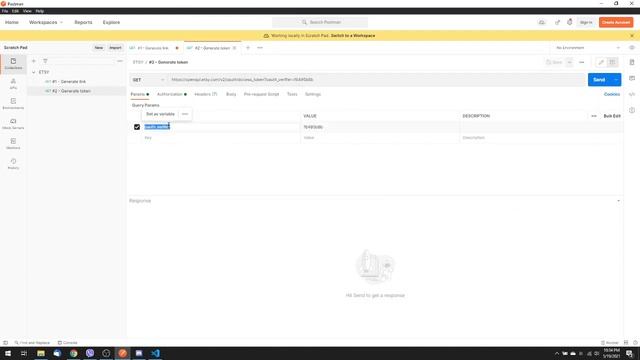The height and width of the screenshot is (360, 640).
Task: Switch to the Settings tab
Action: 313,94
